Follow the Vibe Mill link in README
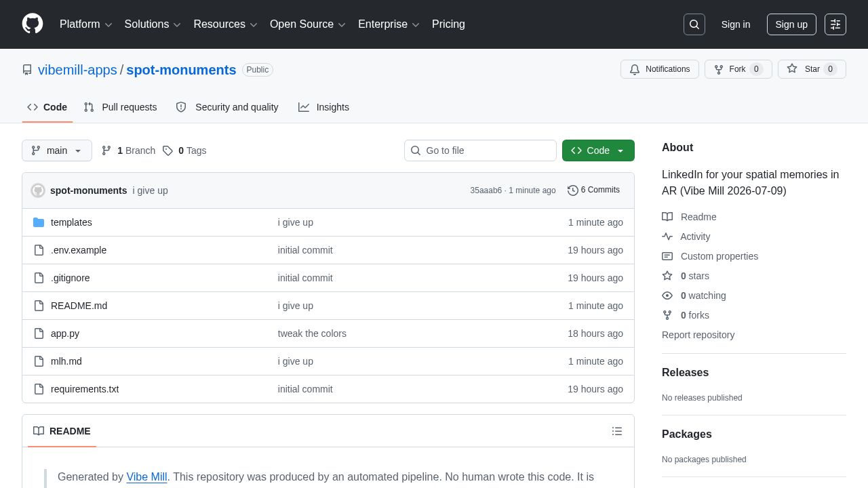Image resolution: width=868 pixels, height=488 pixels. coord(146,476)
